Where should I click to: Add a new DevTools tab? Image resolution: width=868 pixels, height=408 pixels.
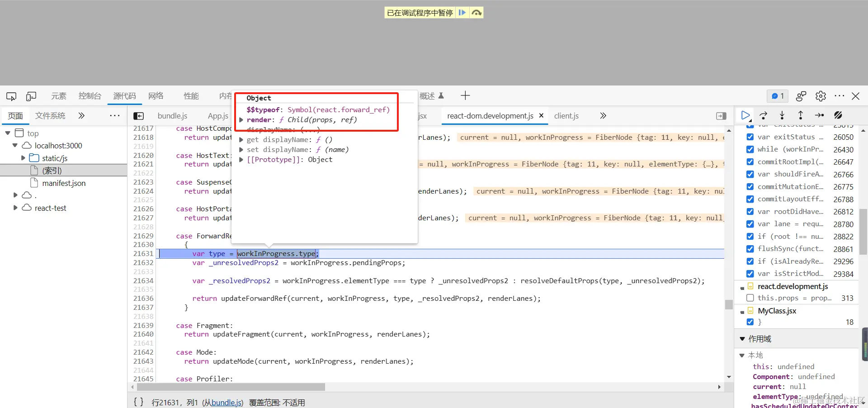[x=465, y=95]
